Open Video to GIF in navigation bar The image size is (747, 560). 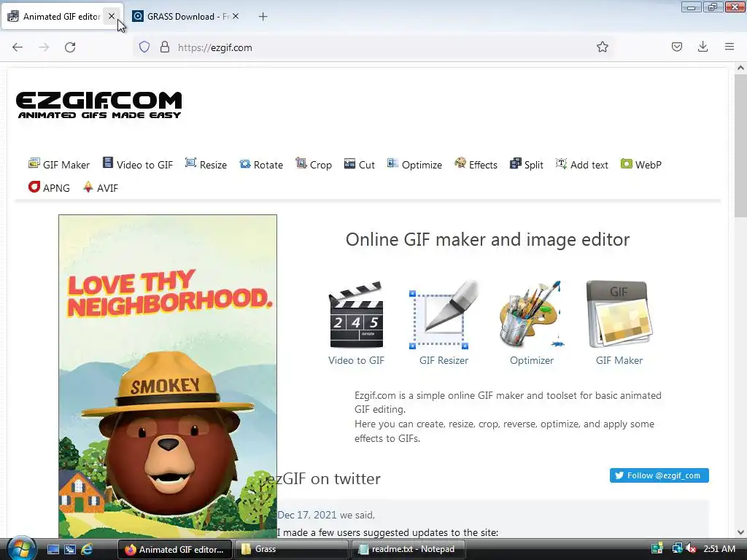(138, 164)
